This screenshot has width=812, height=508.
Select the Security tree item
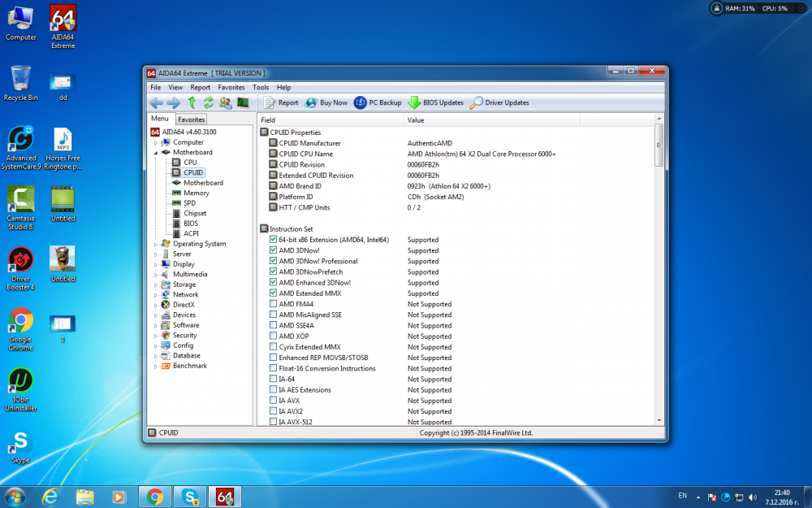tap(185, 335)
